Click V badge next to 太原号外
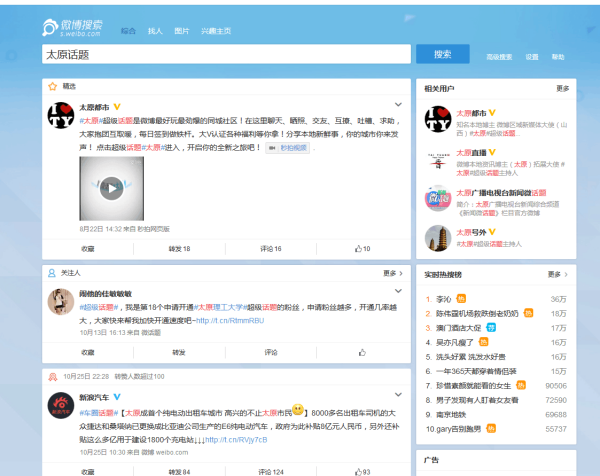600x476 pixels. [x=492, y=232]
